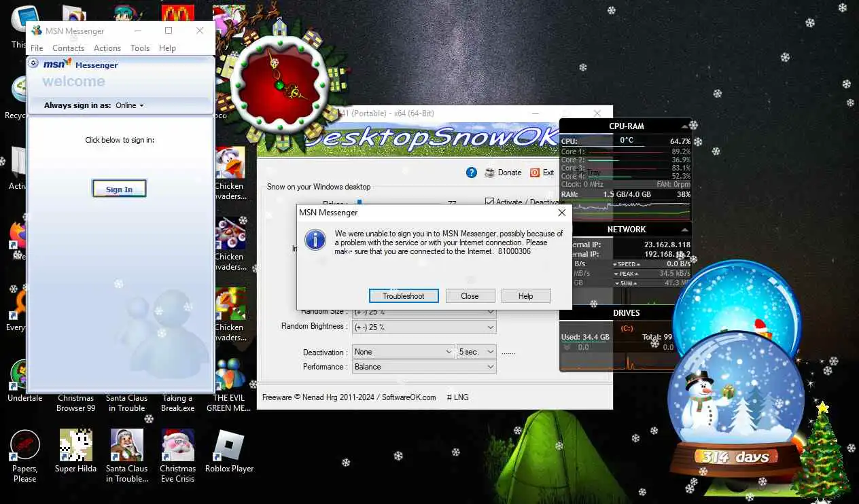Image resolution: width=859 pixels, height=504 pixels.
Task: Open the Tools menu in MSN Messenger
Action: click(x=140, y=48)
